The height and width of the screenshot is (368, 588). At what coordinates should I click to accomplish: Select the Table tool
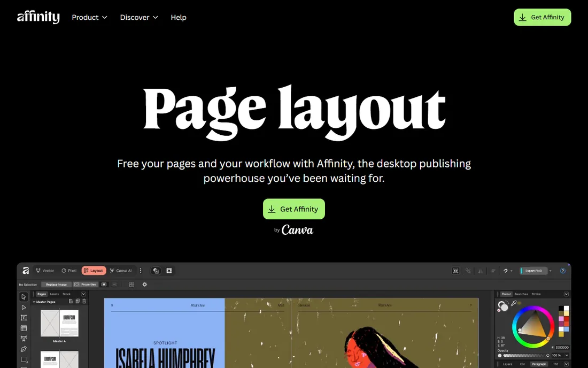pyautogui.click(x=24, y=328)
